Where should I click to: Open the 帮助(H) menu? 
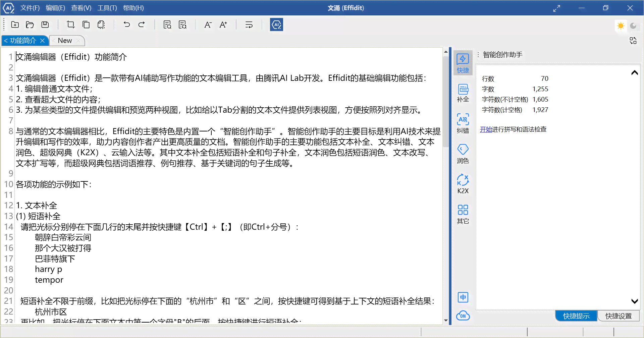(133, 8)
